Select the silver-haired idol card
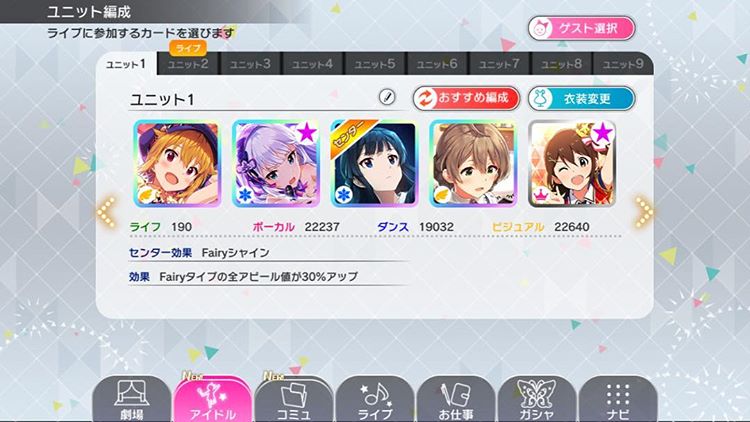 [276, 164]
